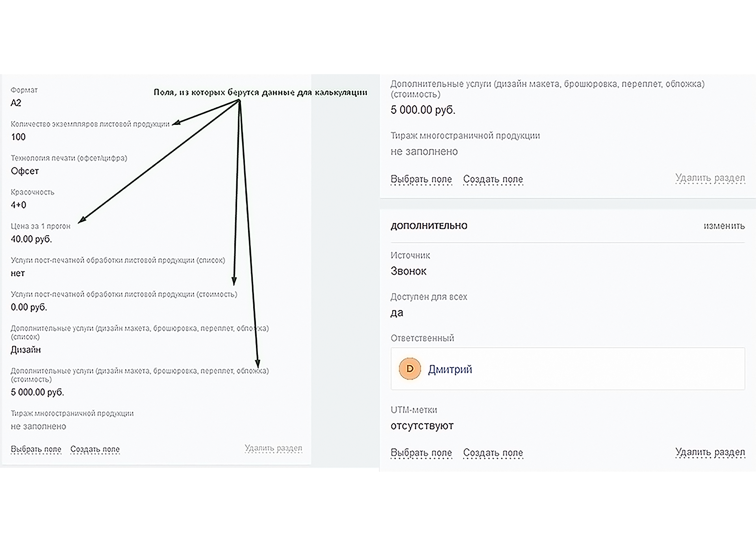Click the Формат value A2
Viewport: 756px width, 546px height.
[16, 103]
